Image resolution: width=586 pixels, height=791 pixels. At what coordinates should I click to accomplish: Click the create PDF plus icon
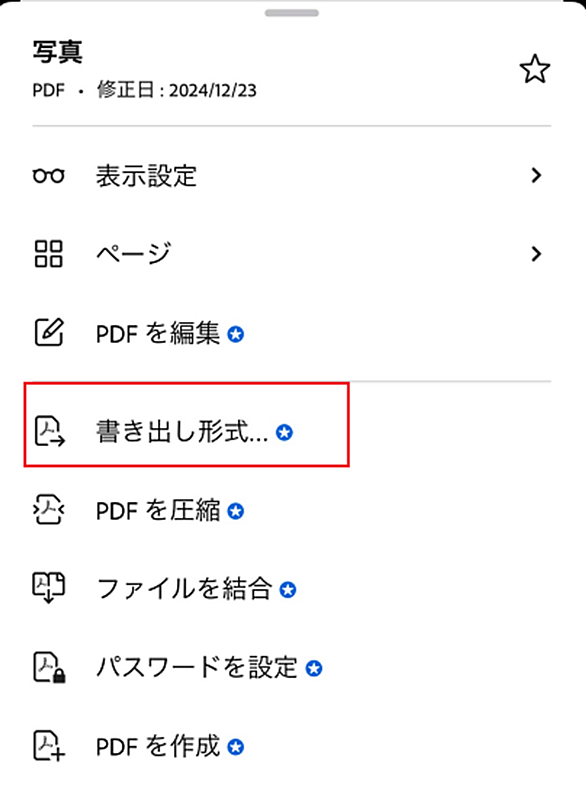click(49, 746)
